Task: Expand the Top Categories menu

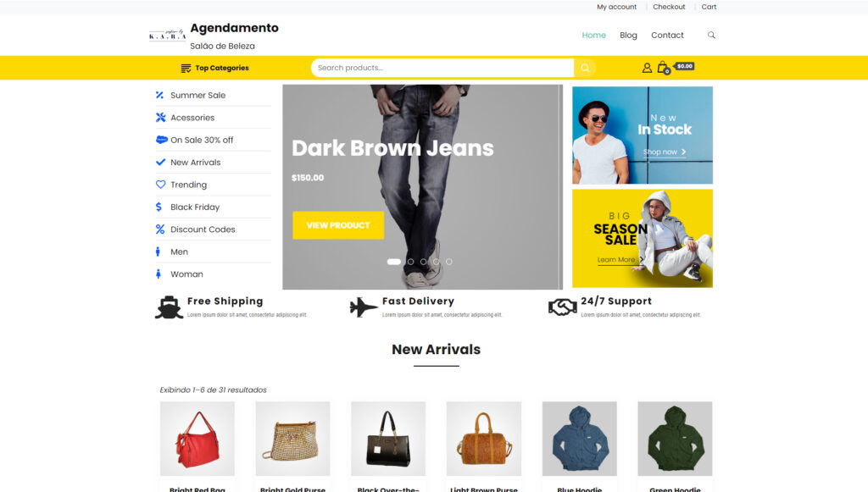Action: tap(214, 68)
